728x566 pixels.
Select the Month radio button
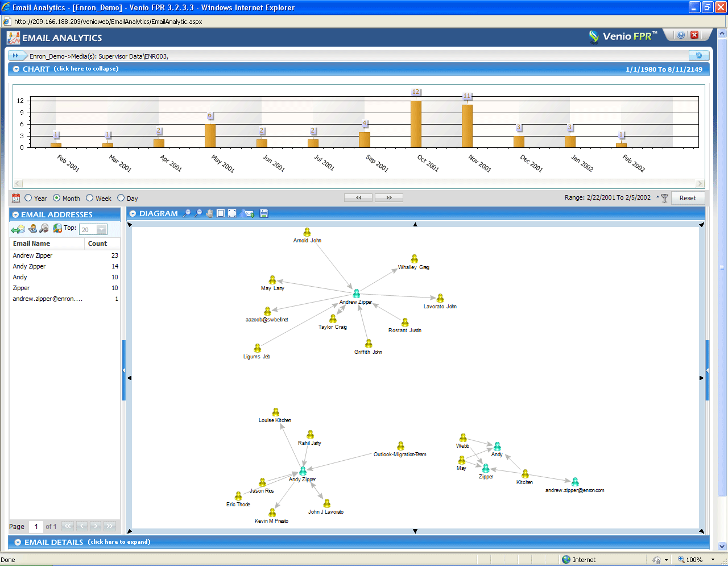[56, 198]
